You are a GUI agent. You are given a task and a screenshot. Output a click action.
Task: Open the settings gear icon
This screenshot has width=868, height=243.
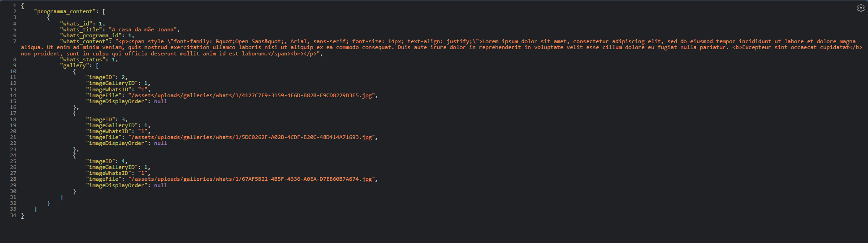tap(861, 8)
